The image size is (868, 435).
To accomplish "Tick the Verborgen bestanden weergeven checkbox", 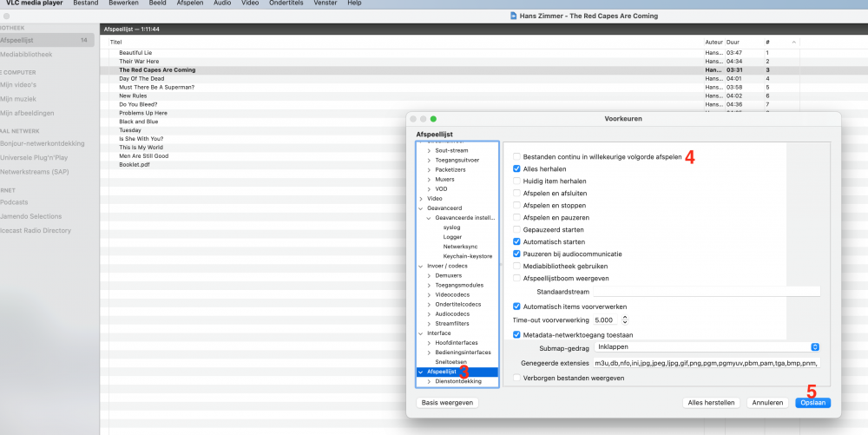I will [517, 378].
